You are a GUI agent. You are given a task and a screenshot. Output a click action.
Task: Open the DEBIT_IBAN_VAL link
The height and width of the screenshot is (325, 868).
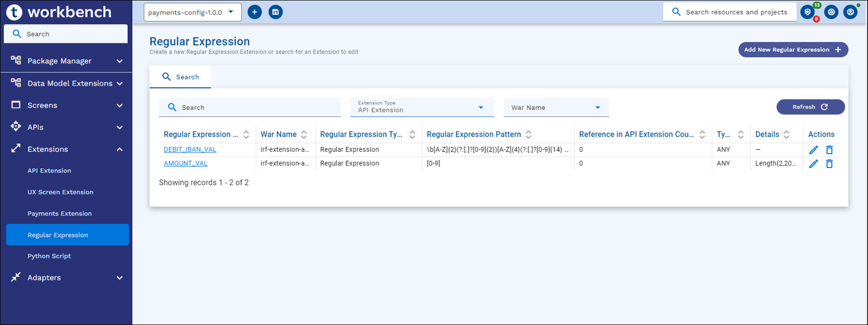(x=190, y=149)
